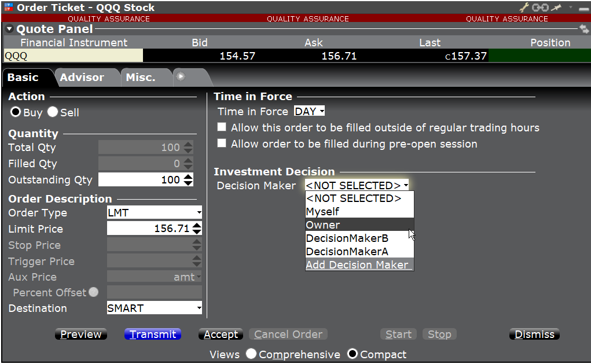Click the Quote Panel swap arrows icon
This screenshot has width=591, height=364.
pyautogui.click(x=583, y=29)
